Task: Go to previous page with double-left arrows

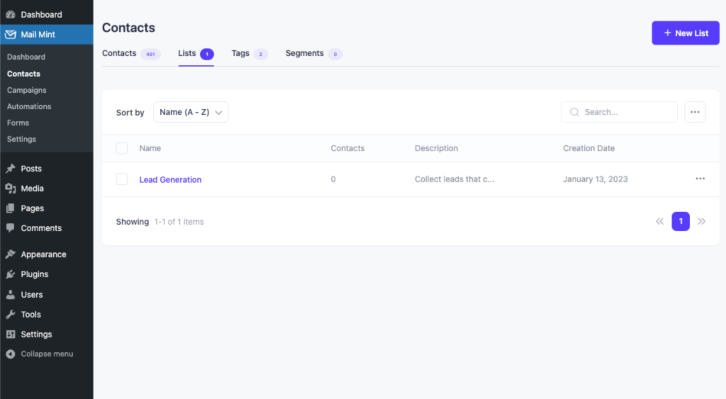Action: (660, 221)
